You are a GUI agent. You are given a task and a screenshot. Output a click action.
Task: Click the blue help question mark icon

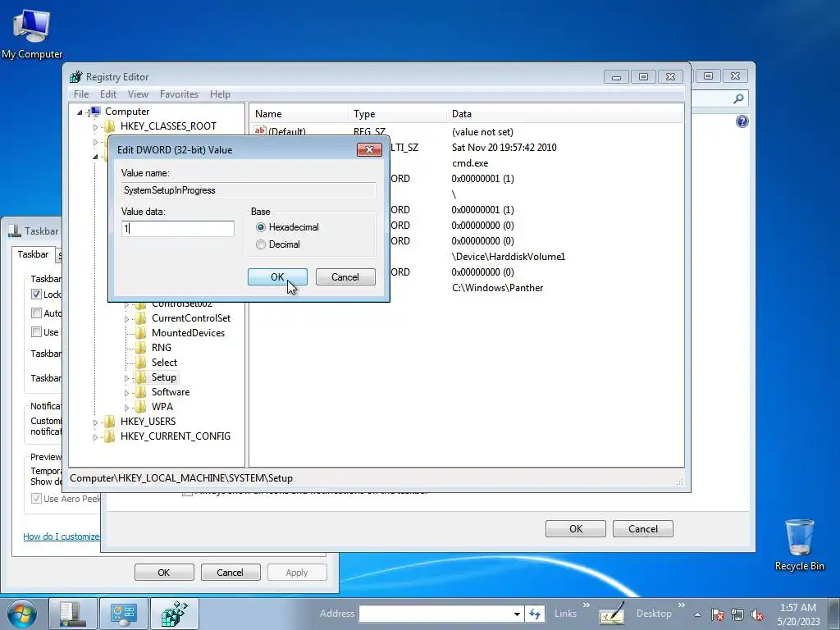coord(742,121)
